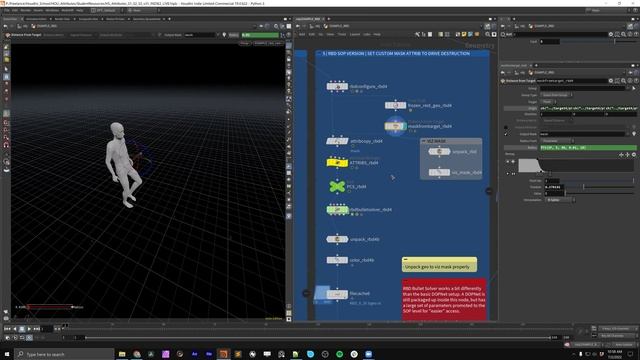This screenshot has height=360, width=640.
Task: Open the Interpolation dropdown under the ramp
Action: pyautogui.click(x=560, y=200)
